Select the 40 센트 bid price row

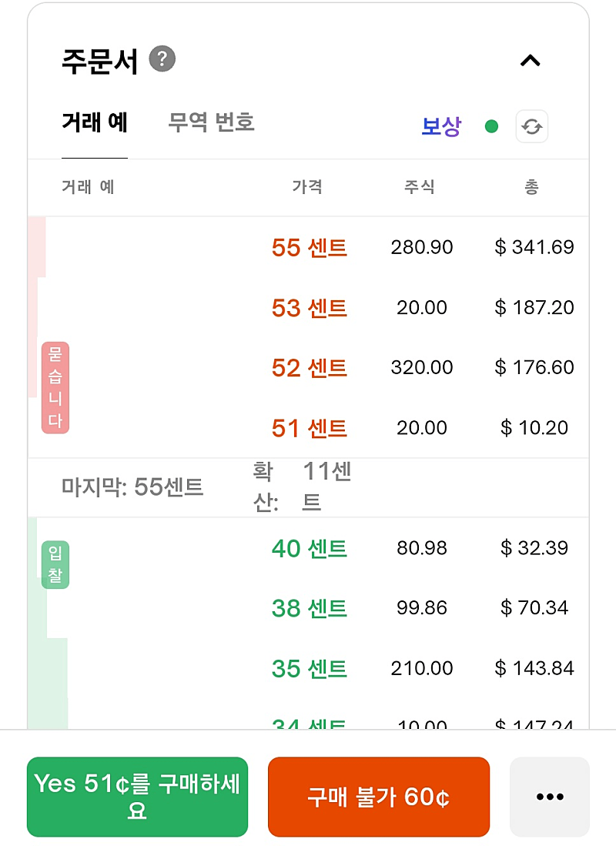(x=310, y=549)
